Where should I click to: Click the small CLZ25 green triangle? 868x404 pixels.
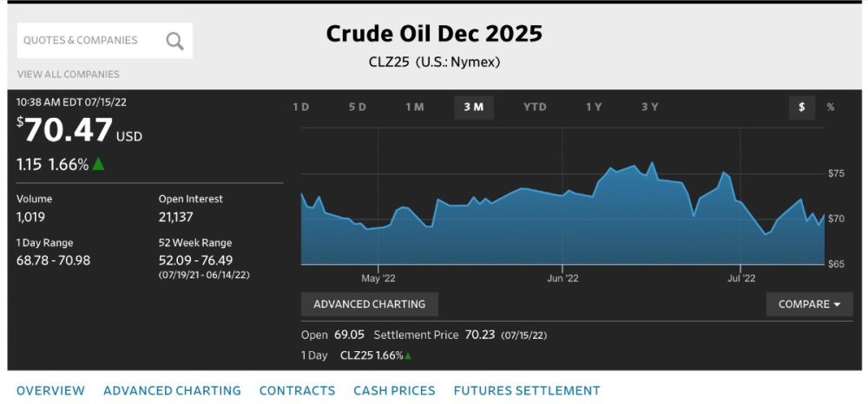click(408, 356)
